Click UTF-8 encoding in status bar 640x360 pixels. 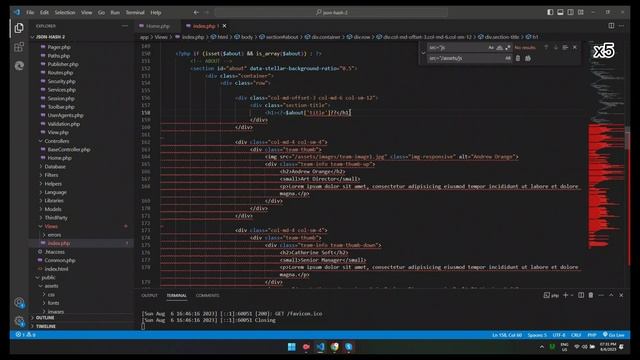[559, 335]
